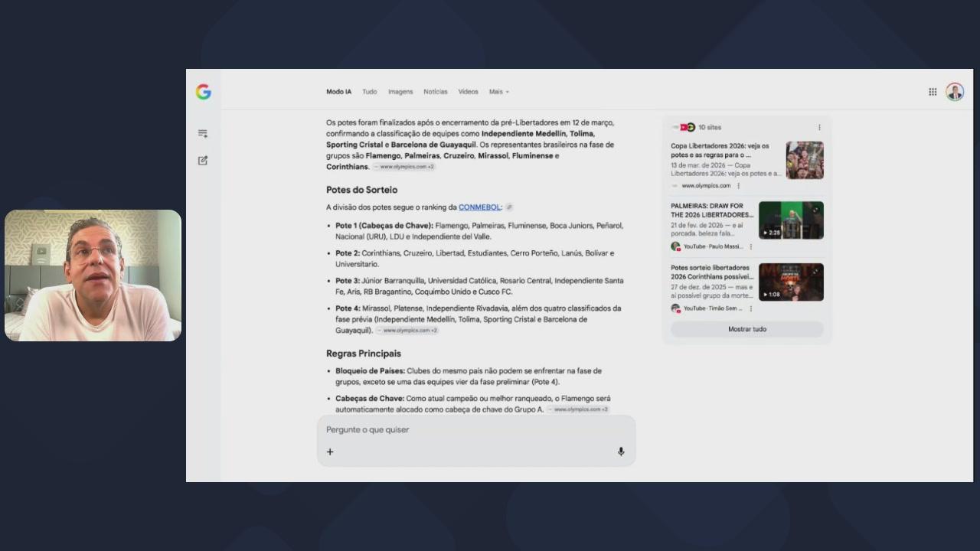Open 'Copa Libertadores 2026: veja os potes' result
This screenshot has width=980, height=551.
point(720,150)
